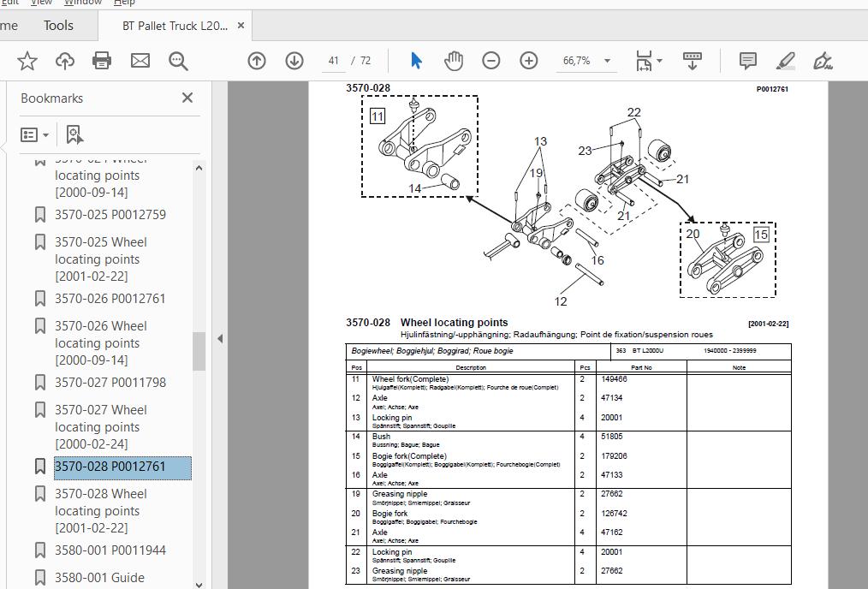The width and height of the screenshot is (868, 589).
Task: Open the find text magnifier tool
Action: pyautogui.click(x=178, y=60)
